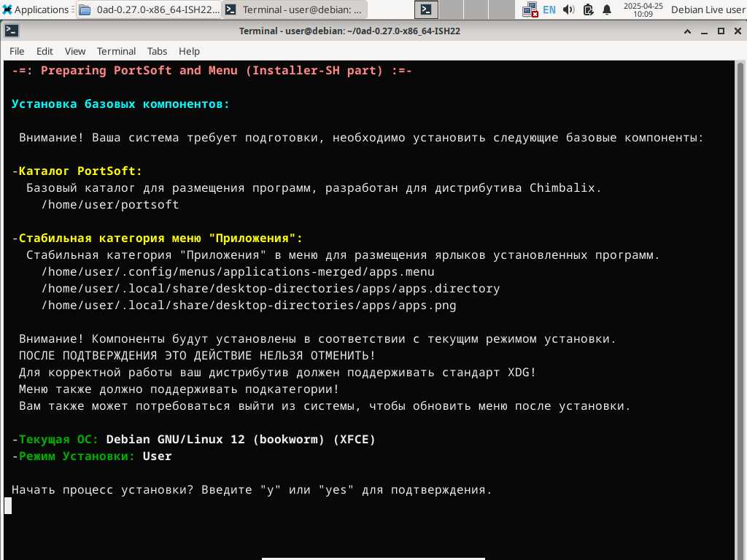
Task: Open the network connection status icon
Action: tap(530, 9)
